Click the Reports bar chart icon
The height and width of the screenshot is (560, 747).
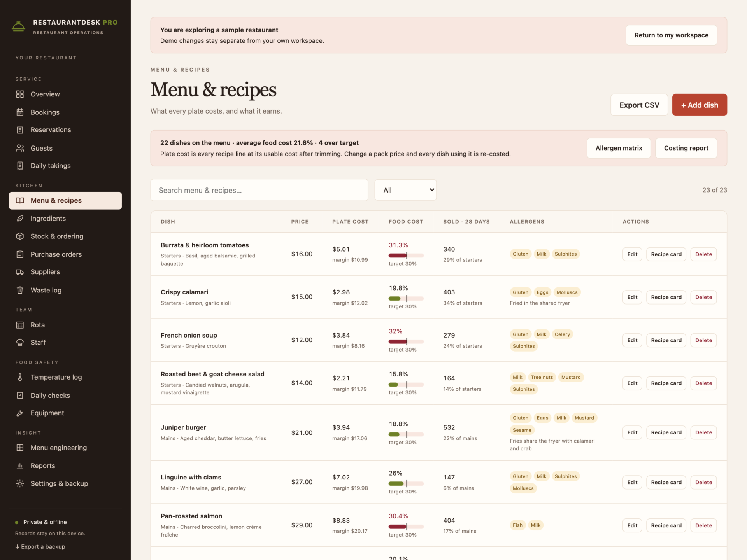coord(20,465)
